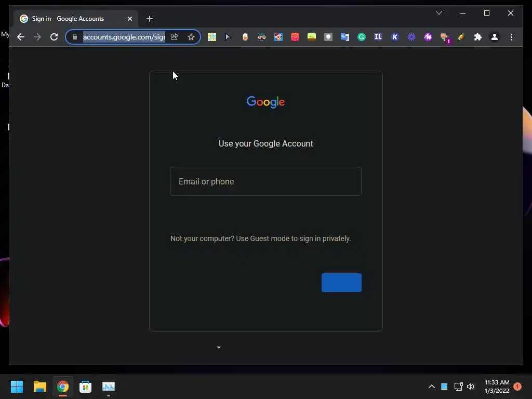Image resolution: width=532 pixels, height=399 pixels.
Task: Reload the Google sign-in page
Action: click(54, 37)
